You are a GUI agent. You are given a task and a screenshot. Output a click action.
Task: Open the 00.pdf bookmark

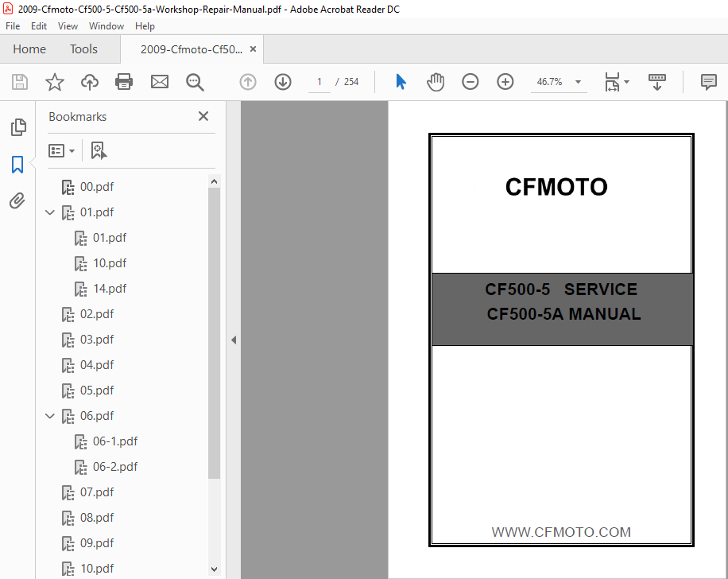click(97, 187)
